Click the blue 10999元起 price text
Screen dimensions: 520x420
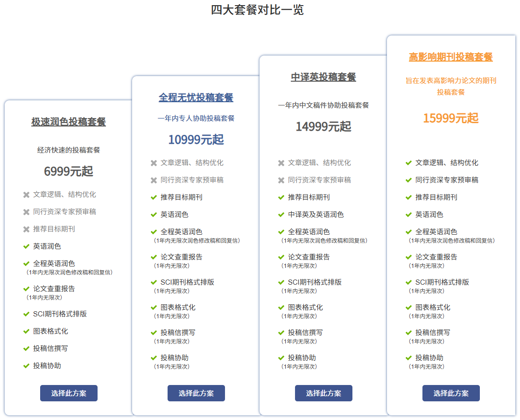click(x=196, y=140)
